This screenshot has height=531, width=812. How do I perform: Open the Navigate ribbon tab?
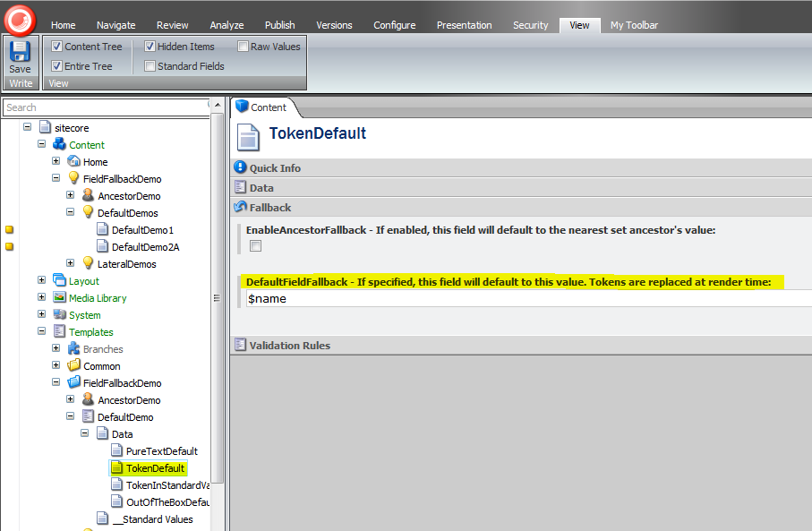(x=116, y=25)
